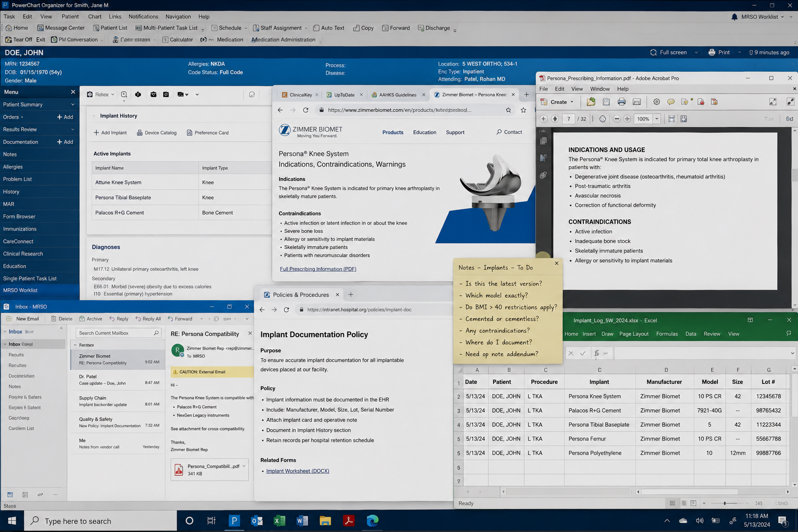Click Acrobat zoom out minus button
This screenshot has height=532, width=798.
point(617,119)
